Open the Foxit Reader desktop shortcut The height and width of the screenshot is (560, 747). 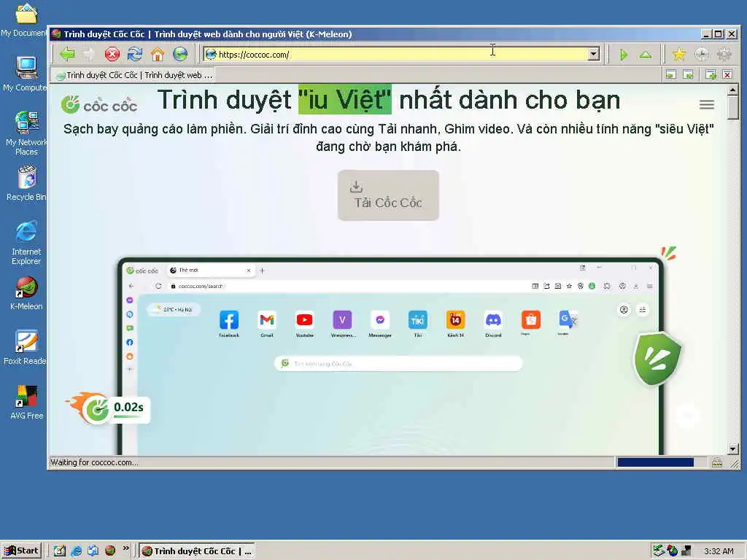(25, 348)
